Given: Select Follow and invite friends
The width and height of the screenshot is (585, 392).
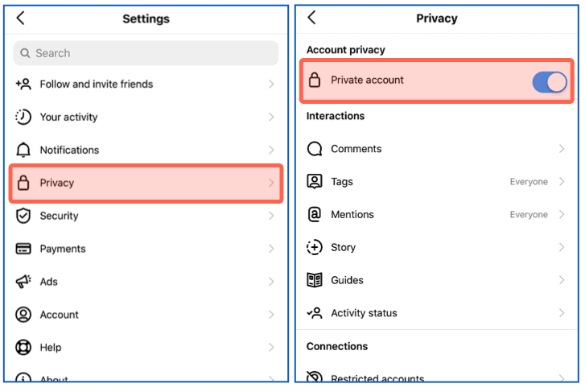Looking at the screenshot, I should coord(96,85).
